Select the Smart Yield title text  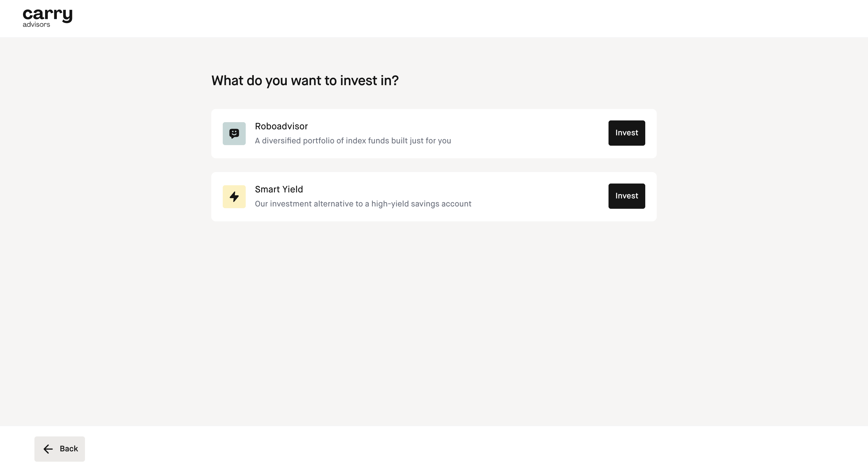[x=279, y=189]
